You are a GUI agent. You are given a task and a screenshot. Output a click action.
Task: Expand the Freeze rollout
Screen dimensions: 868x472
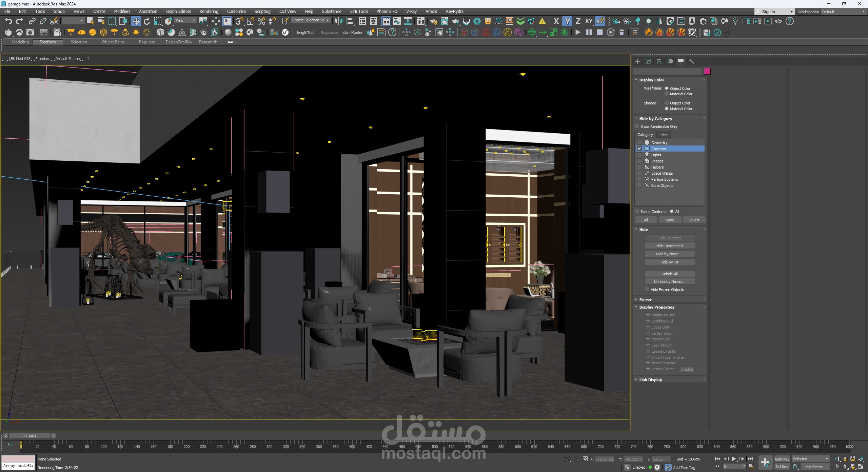[x=646, y=300]
